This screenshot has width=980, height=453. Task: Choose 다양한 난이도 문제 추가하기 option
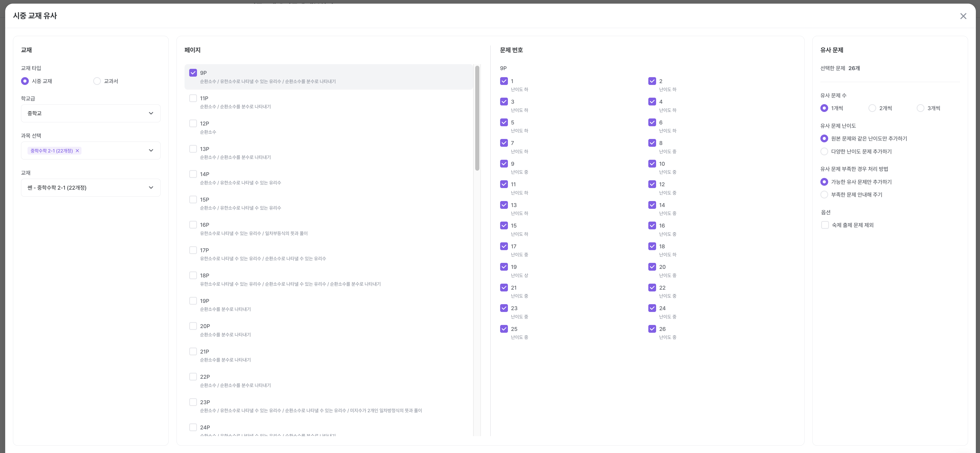coord(824,151)
